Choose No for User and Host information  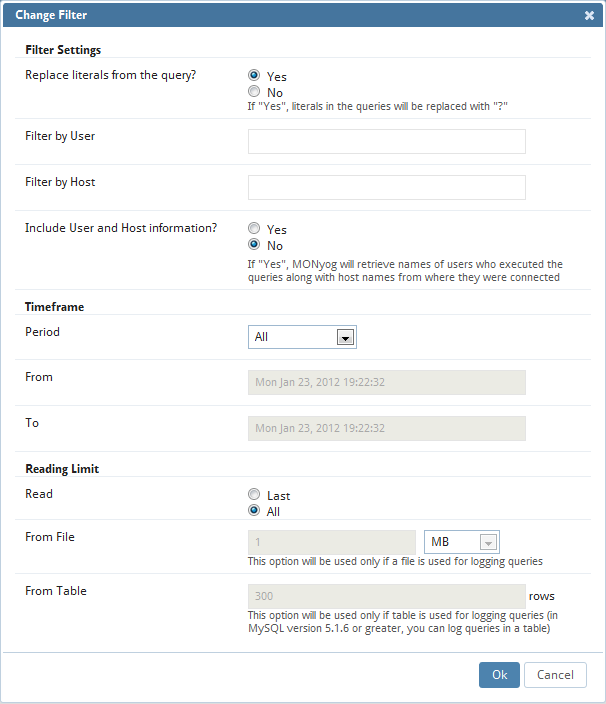coord(254,244)
